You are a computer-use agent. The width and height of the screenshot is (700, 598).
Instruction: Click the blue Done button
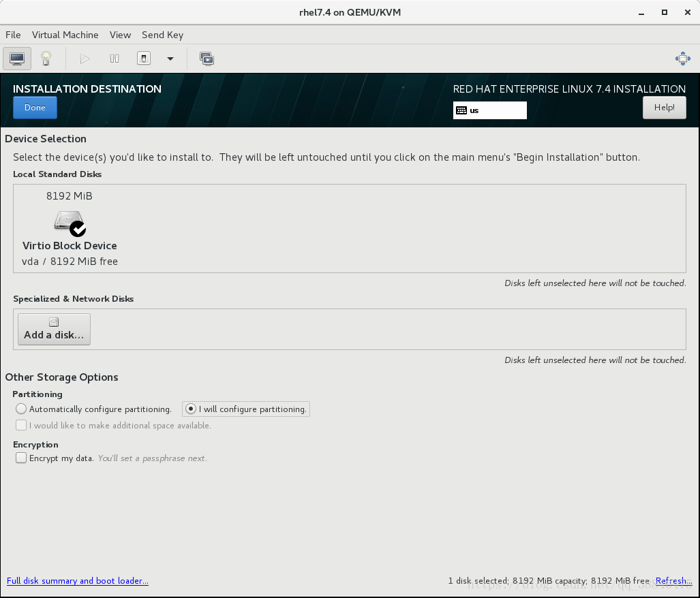[x=35, y=108]
